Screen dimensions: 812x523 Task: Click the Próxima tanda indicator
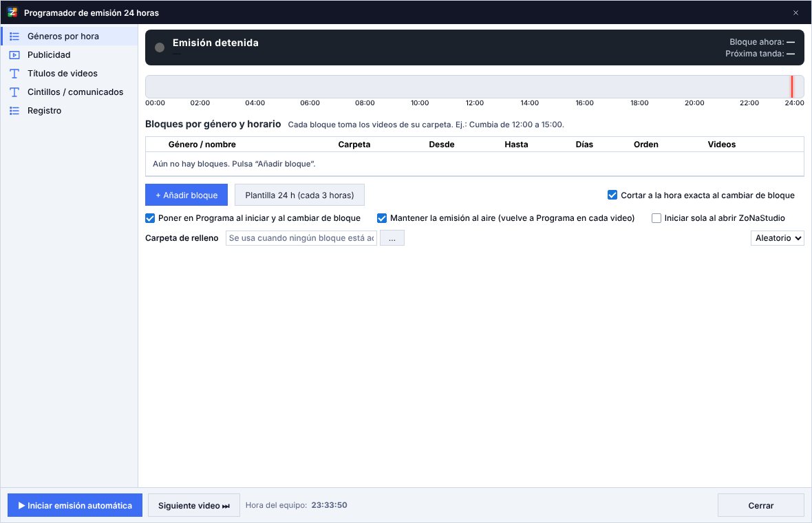click(760, 54)
